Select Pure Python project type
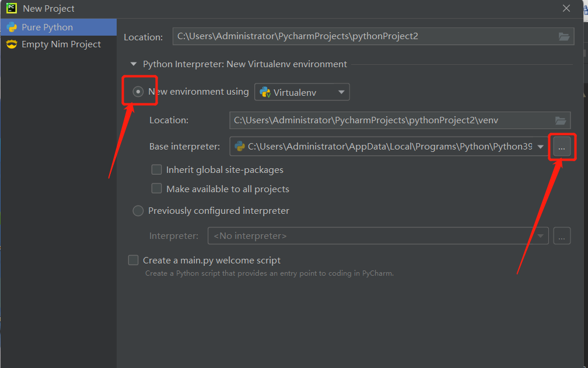The width and height of the screenshot is (588, 368). pos(58,27)
